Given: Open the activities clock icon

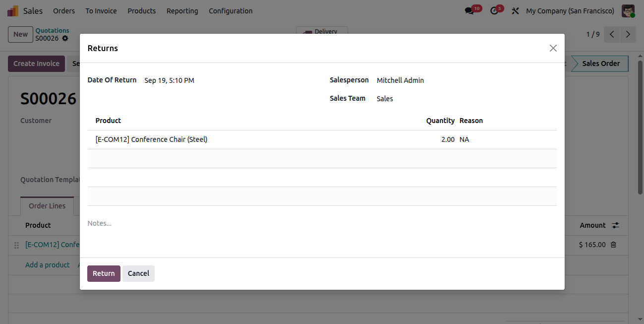Looking at the screenshot, I should click(x=494, y=11).
